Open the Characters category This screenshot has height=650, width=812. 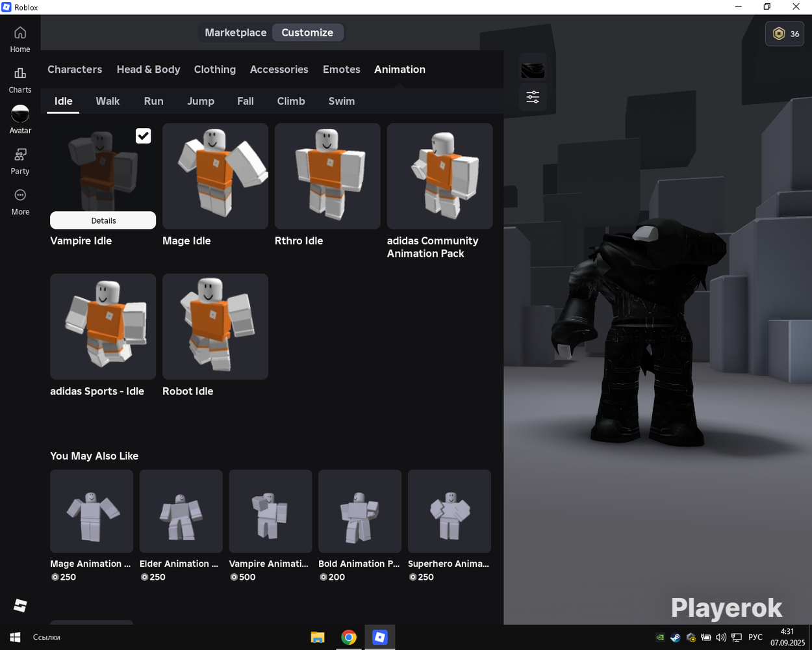coord(75,70)
